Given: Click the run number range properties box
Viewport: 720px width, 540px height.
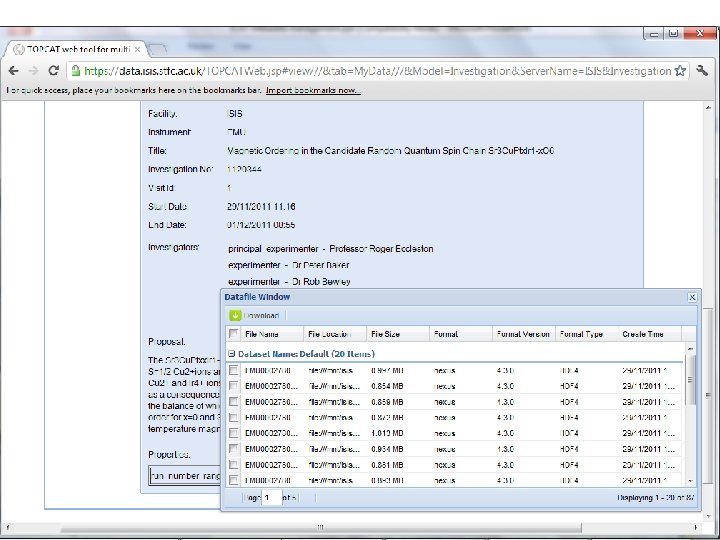Looking at the screenshot, I should 185,476.
